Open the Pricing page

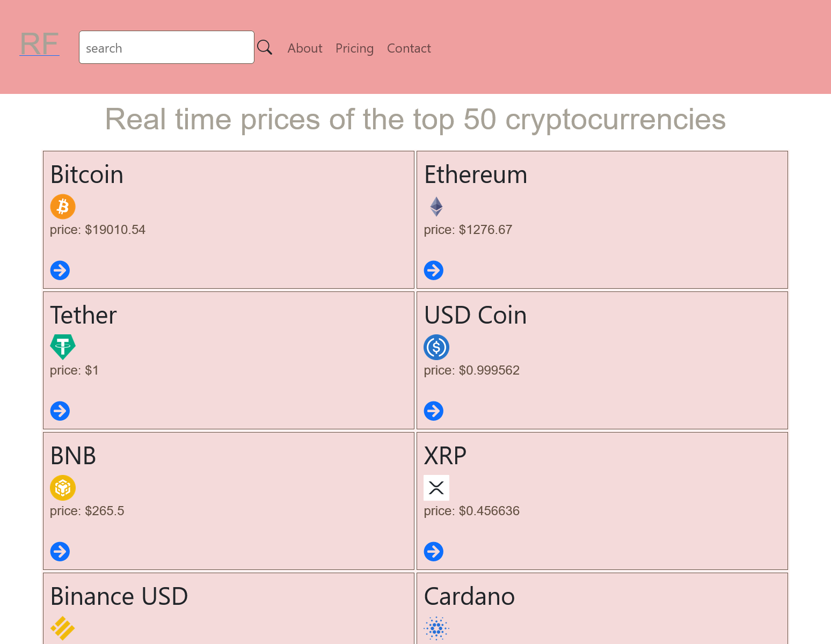(x=354, y=48)
